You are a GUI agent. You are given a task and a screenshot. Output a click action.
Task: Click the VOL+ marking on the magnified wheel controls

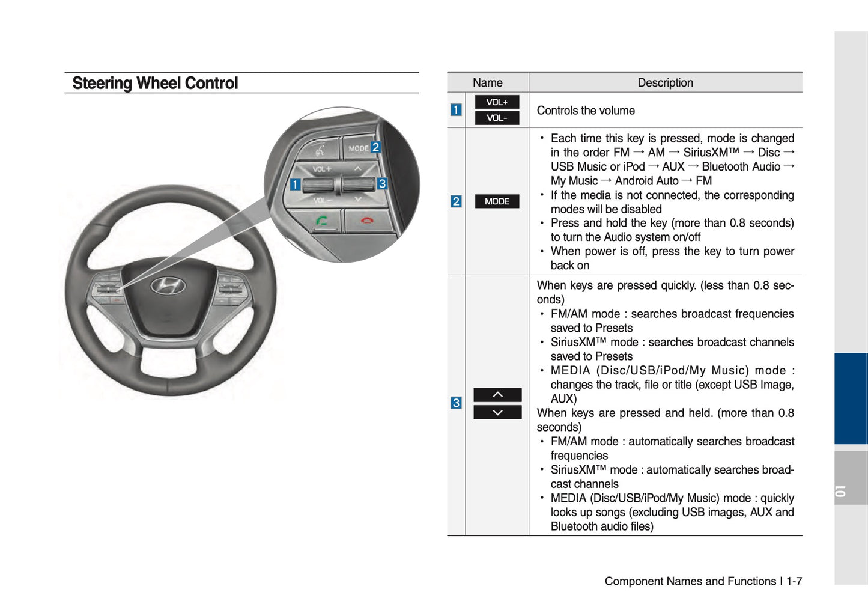click(322, 169)
